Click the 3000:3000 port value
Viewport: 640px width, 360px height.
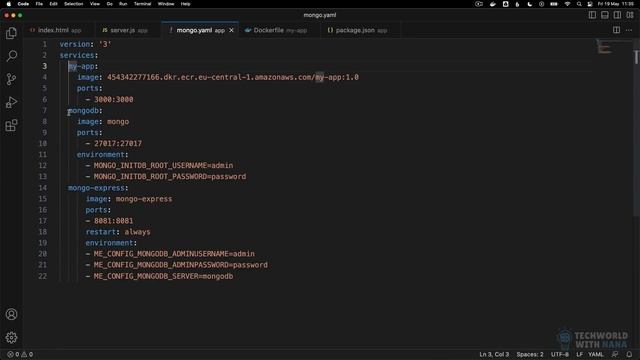click(113, 99)
